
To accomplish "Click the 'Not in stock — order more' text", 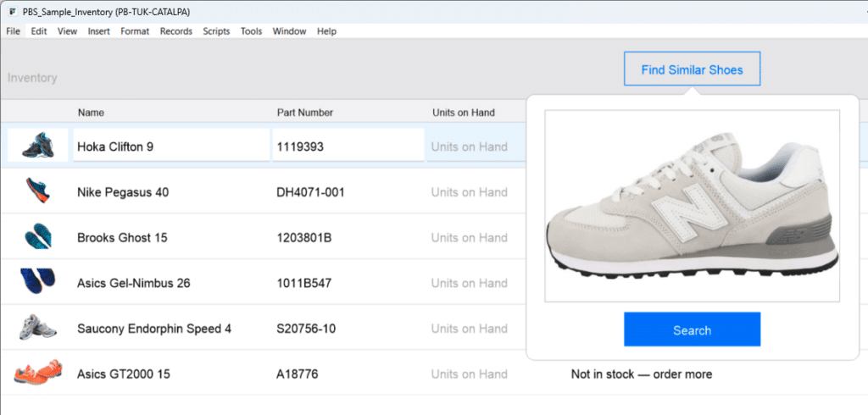I will 642,374.
